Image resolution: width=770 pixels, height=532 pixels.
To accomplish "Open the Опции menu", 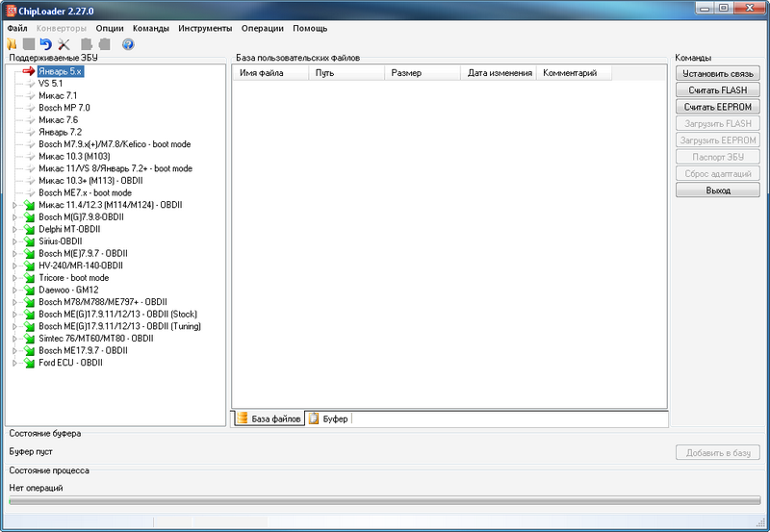I will (x=110, y=28).
